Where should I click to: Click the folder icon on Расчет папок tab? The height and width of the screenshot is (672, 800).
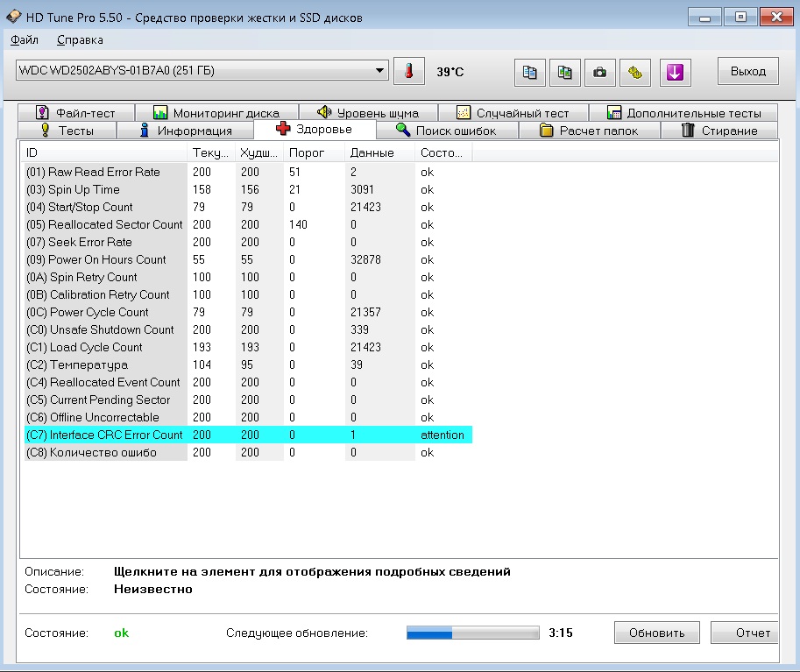click(547, 131)
